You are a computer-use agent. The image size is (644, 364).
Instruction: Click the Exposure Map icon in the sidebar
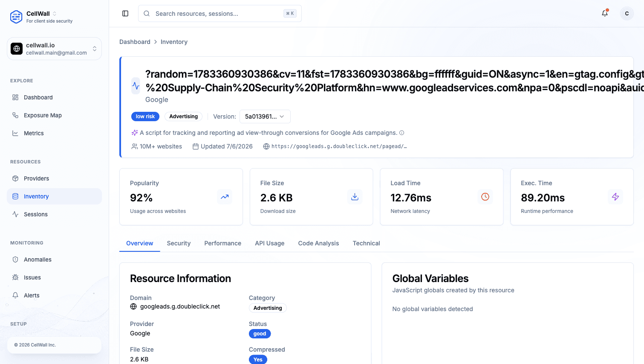15,115
